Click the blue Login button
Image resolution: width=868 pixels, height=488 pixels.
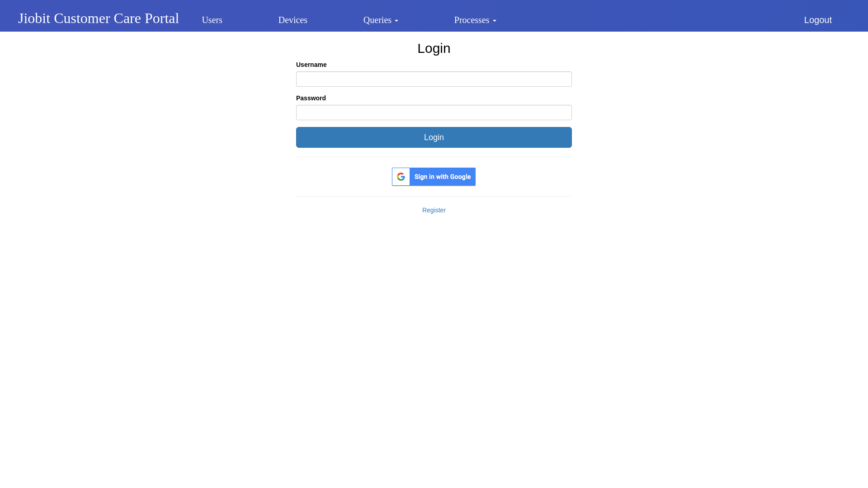pyautogui.click(x=434, y=137)
